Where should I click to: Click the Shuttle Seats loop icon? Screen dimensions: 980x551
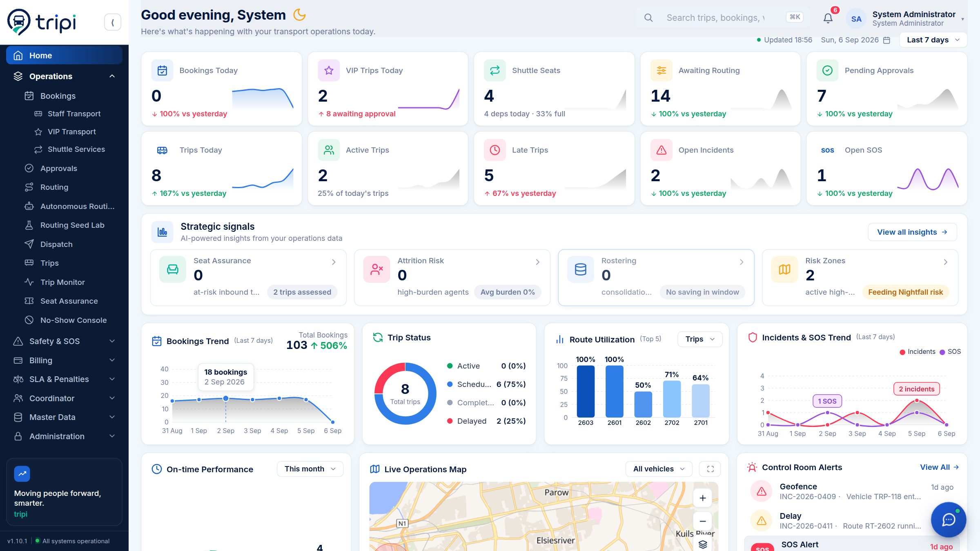click(x=495, y=70)
